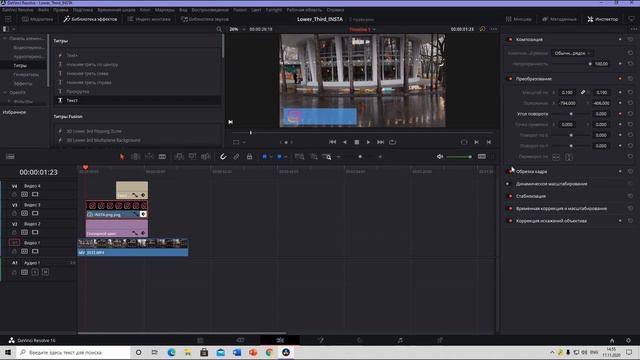640x360 pixels.
Task: Click the Zoom X value field
Action: click(x=567, y=93)
